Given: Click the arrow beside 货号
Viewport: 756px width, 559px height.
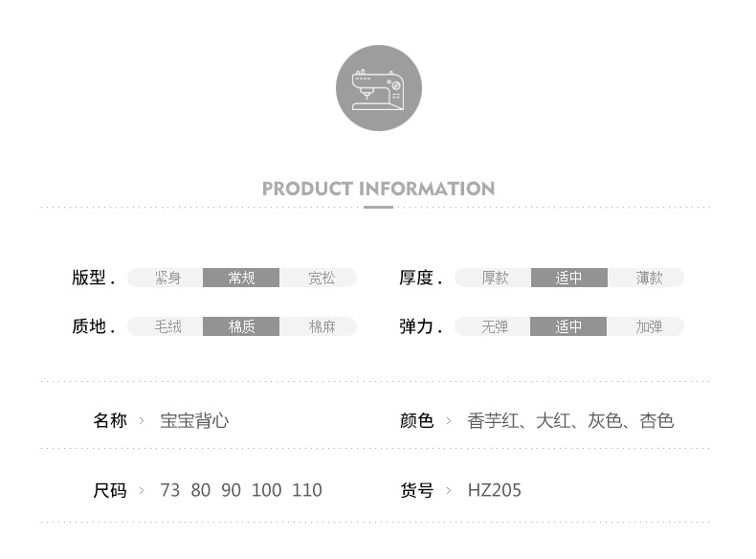Looking at the screenshot, I should pyautogui.click(x=449, y=490).
